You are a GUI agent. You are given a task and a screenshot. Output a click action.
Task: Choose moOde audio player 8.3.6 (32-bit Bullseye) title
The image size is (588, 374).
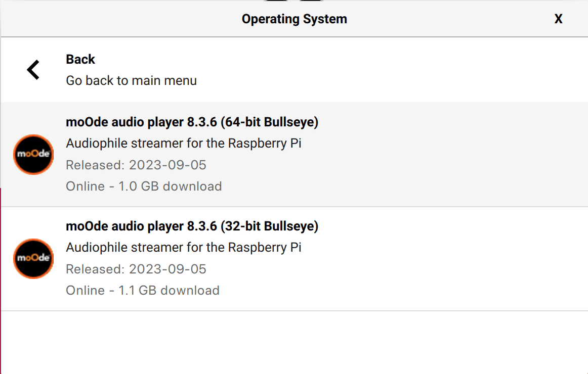[x=192, y=226]
